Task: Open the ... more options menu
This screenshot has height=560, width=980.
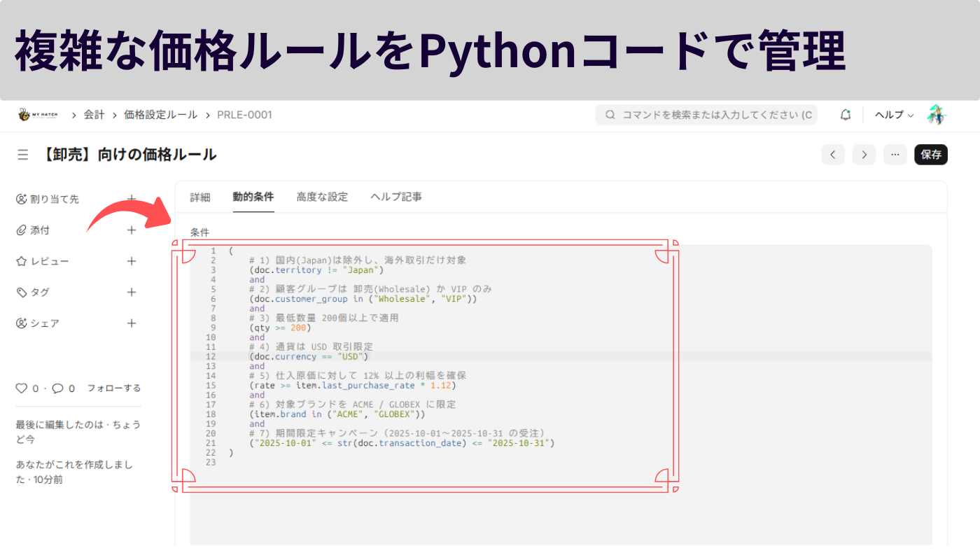Action: [x=895, y=155]
